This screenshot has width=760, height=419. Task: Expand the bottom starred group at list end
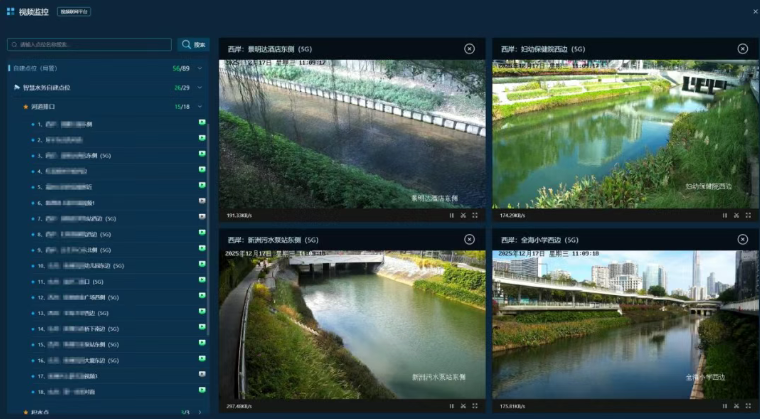(x=200, y=411)
